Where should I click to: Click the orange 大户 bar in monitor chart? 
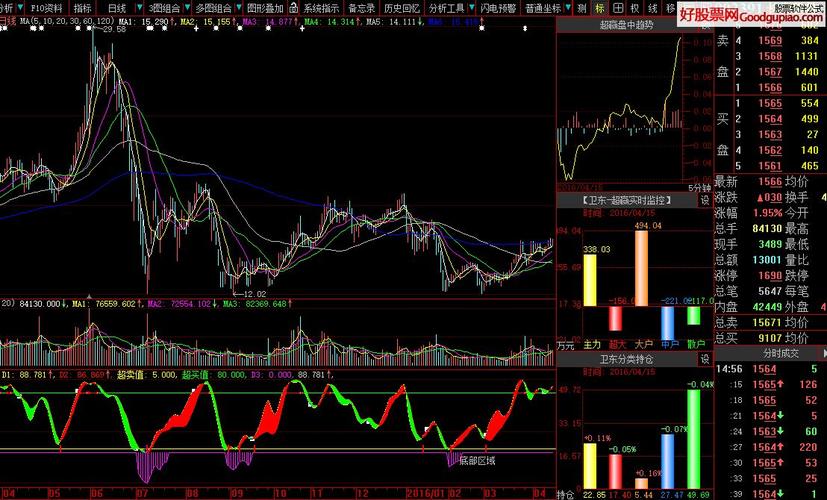pos(641,268)
